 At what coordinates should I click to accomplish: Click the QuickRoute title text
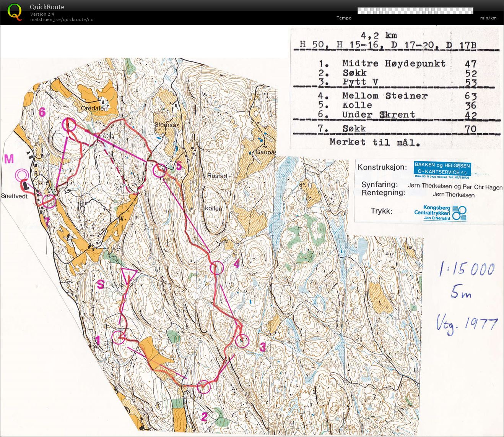point(47,7)
